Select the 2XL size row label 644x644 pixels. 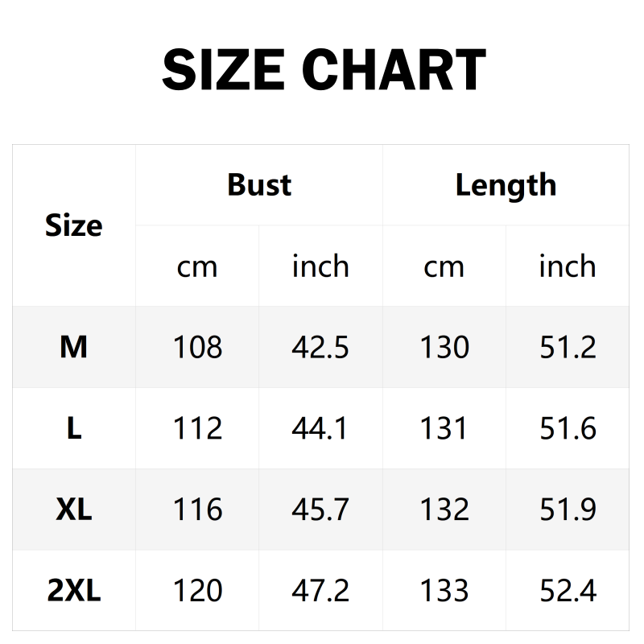tap(73, 591)
